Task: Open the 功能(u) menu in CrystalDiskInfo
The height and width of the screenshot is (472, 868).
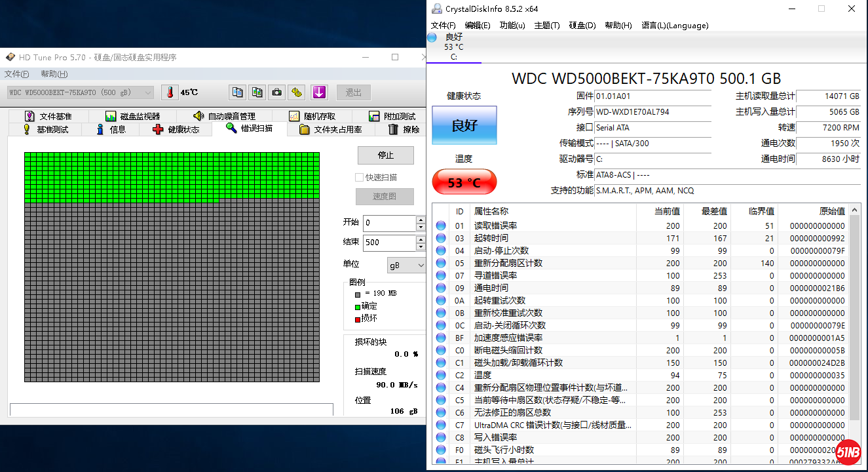Action: click(x=512, y=26)
